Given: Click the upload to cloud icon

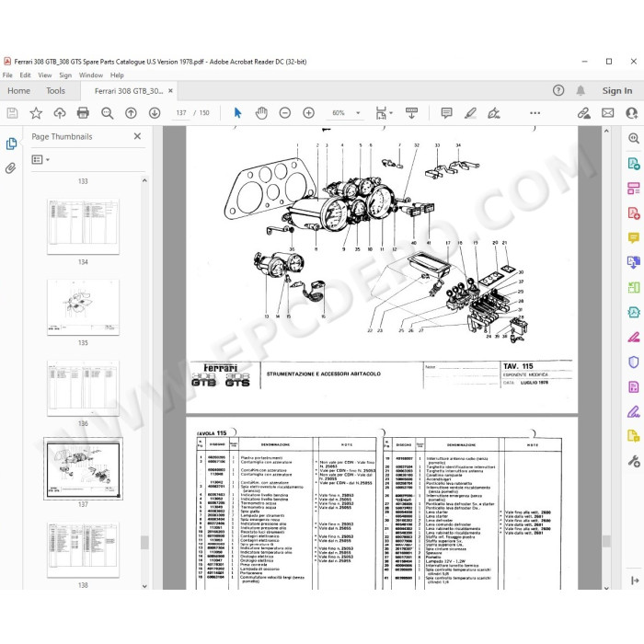Looking at the screenshot, I should [60, 113].
